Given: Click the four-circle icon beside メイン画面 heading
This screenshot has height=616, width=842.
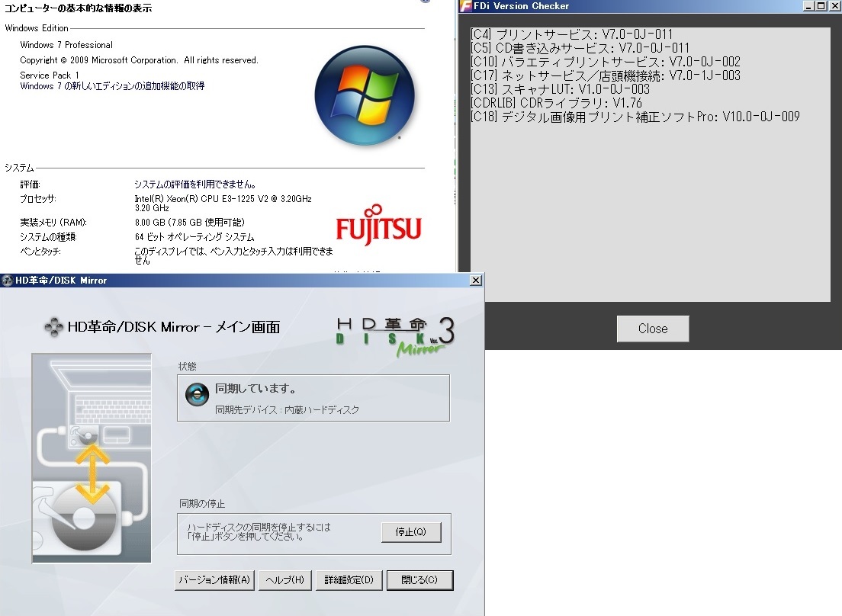Looking at the screenshot, I should [x=53, y=327].
